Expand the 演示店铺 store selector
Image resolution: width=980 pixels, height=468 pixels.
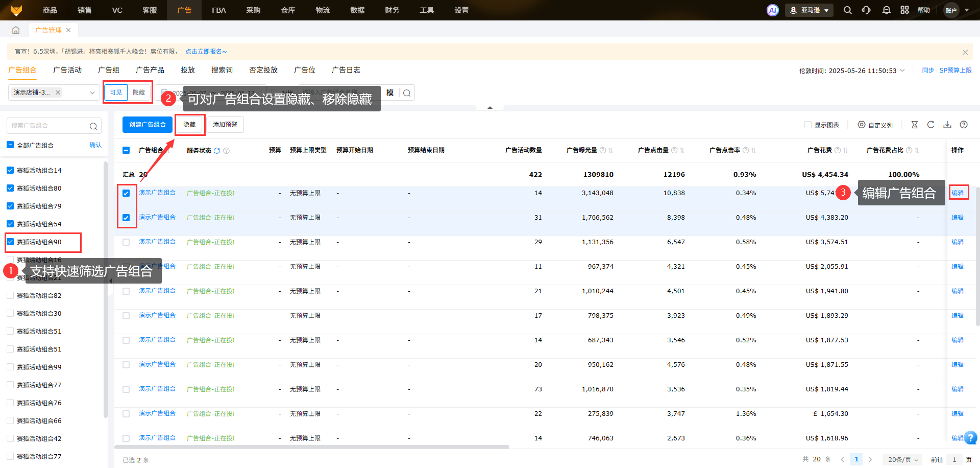tap(92, 92)
